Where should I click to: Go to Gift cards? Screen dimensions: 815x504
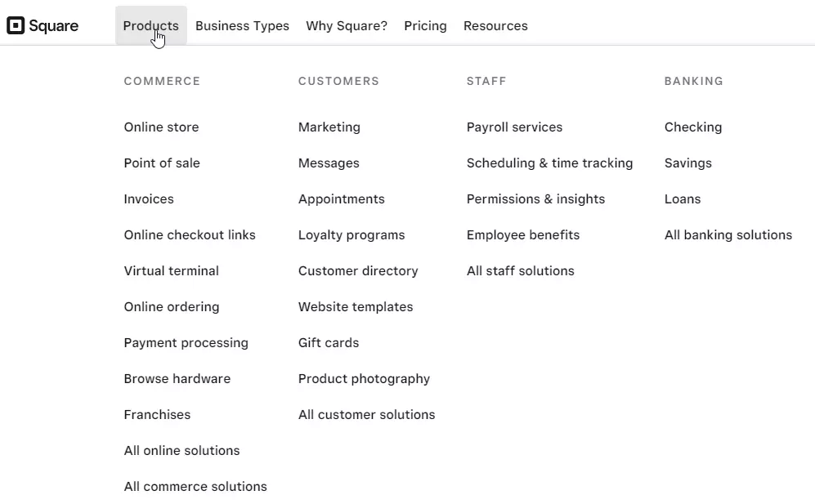(329, 343)
